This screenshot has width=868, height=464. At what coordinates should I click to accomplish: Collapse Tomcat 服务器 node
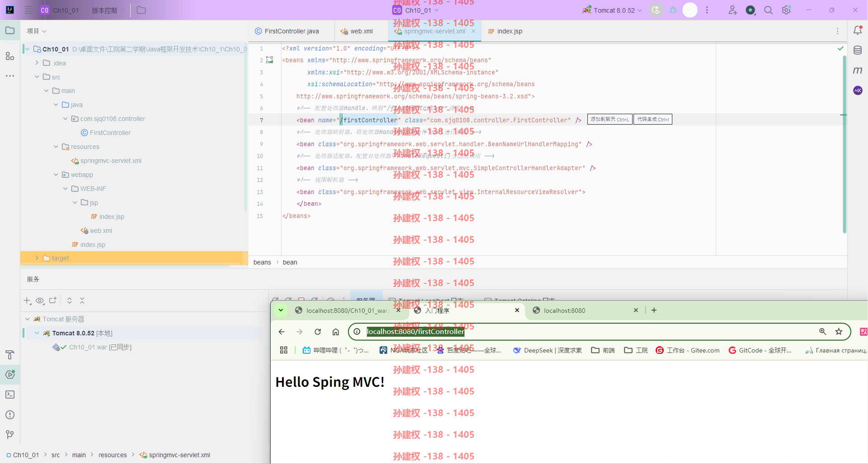pos(28,319)
